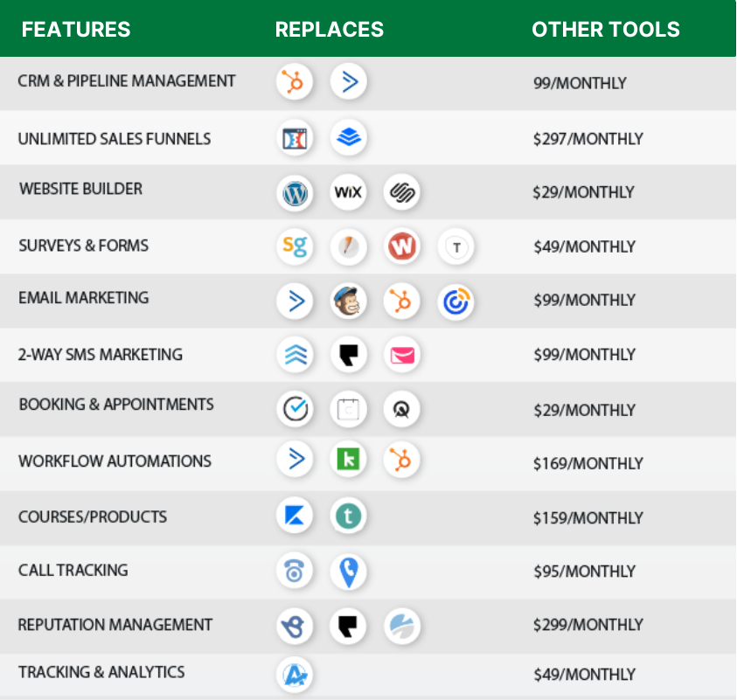The image size is (737, 700).
Task: Select the Typeform 'T' icon
Action: point(455,246)
